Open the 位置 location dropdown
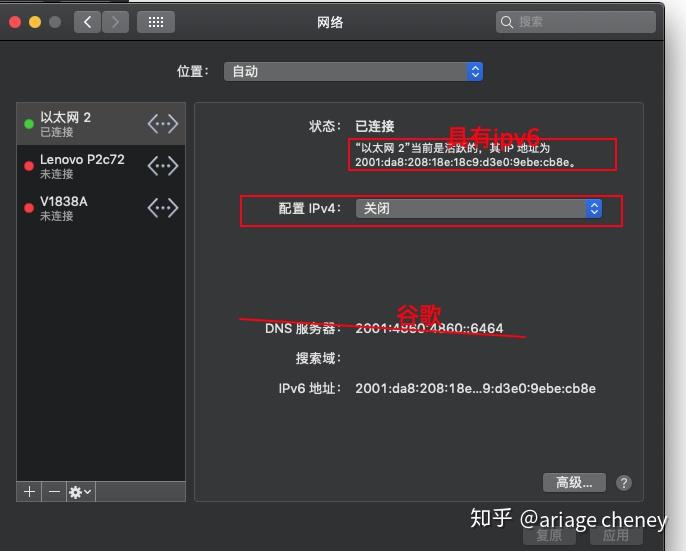 point(355,71)
